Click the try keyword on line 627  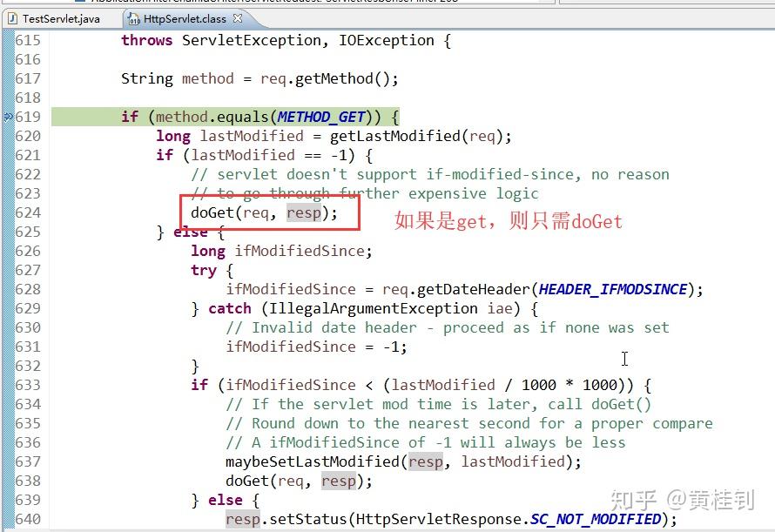pyautogui.click(x=204, y=271)
